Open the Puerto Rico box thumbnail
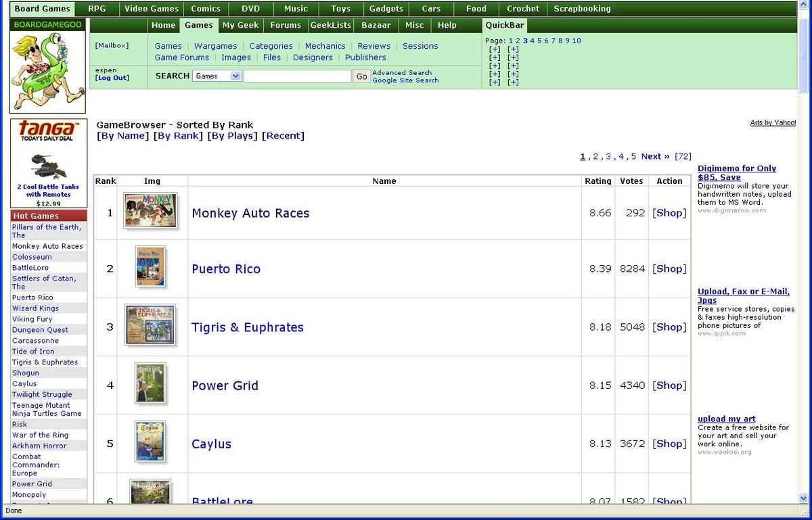This screenshot has height=520, width=812. (150, 266)
